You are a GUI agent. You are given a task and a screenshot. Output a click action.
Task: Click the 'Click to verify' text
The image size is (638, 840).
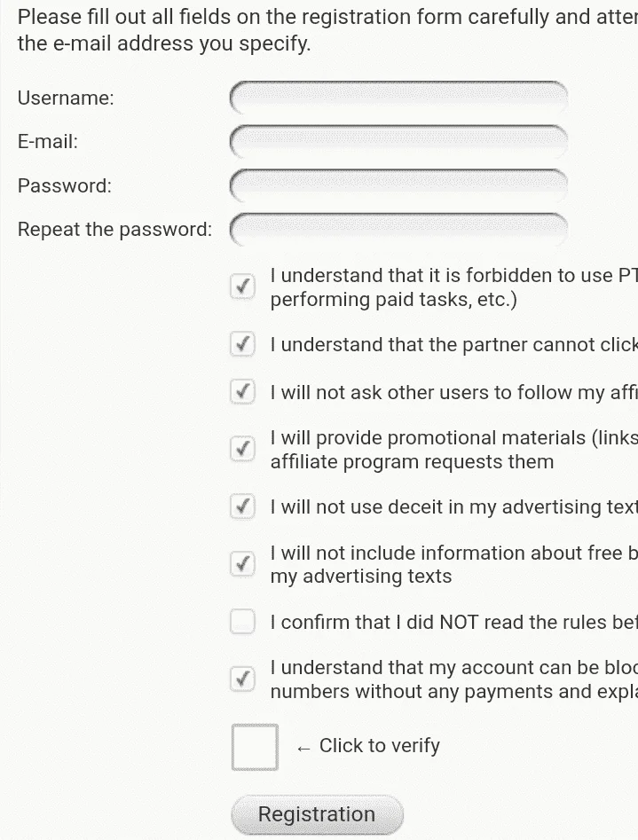click(380, 745)
